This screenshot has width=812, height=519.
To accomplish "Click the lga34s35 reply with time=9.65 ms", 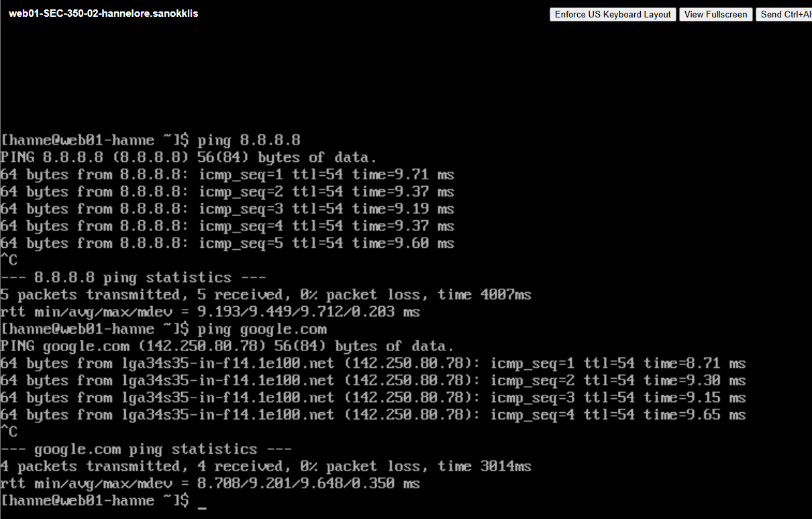I will coord(372,415).
